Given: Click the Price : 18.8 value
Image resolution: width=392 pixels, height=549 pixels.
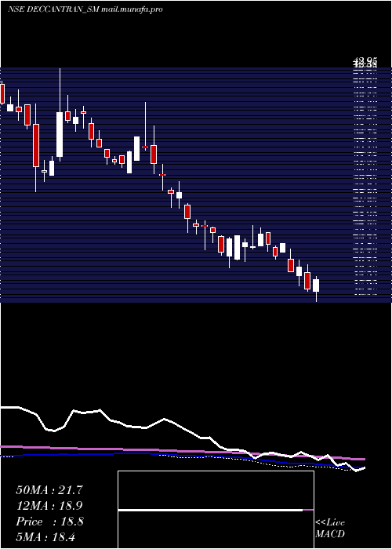Looking at the screenshot, I should click(x=49, y=522).
